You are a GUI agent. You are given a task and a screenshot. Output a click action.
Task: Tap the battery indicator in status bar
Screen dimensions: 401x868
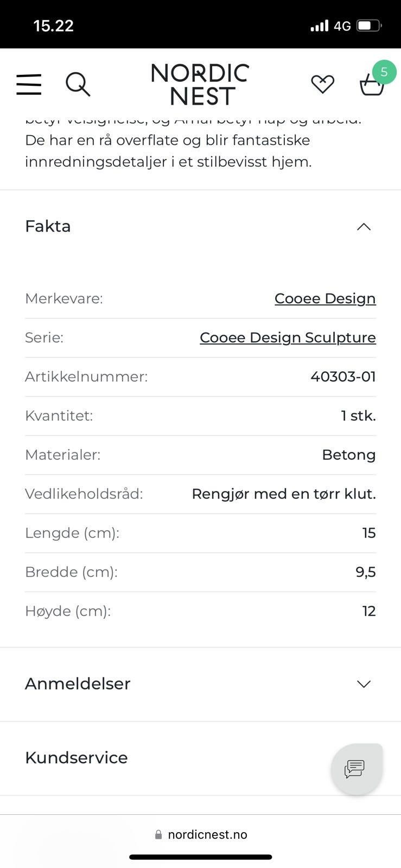click(369, 25)
